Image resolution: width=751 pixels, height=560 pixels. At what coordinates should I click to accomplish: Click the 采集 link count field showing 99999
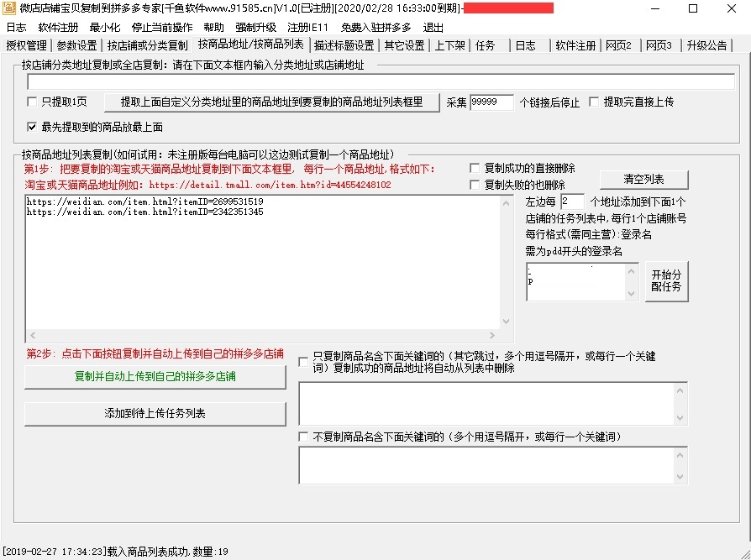click(492, 102)
